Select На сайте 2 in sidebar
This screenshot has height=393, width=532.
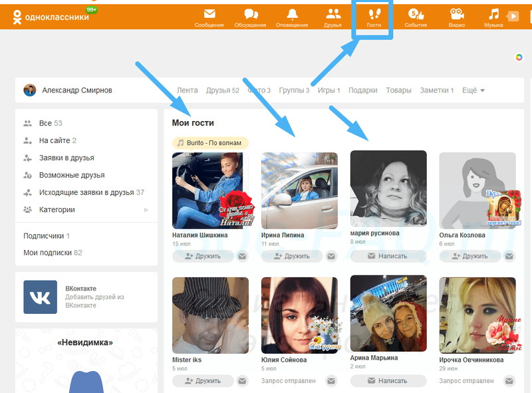[x=58, y=140]
